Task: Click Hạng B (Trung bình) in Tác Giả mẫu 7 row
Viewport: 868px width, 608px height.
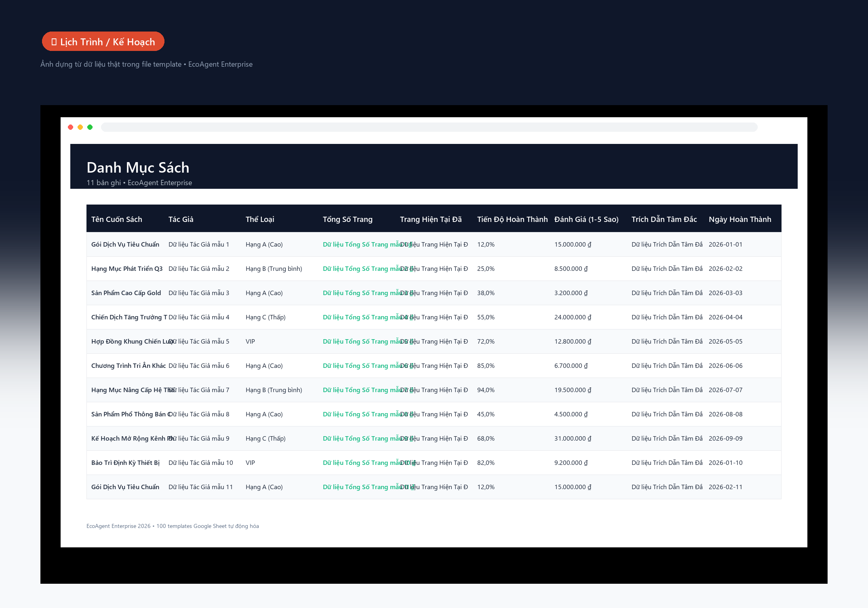Action: click(274, 390)
